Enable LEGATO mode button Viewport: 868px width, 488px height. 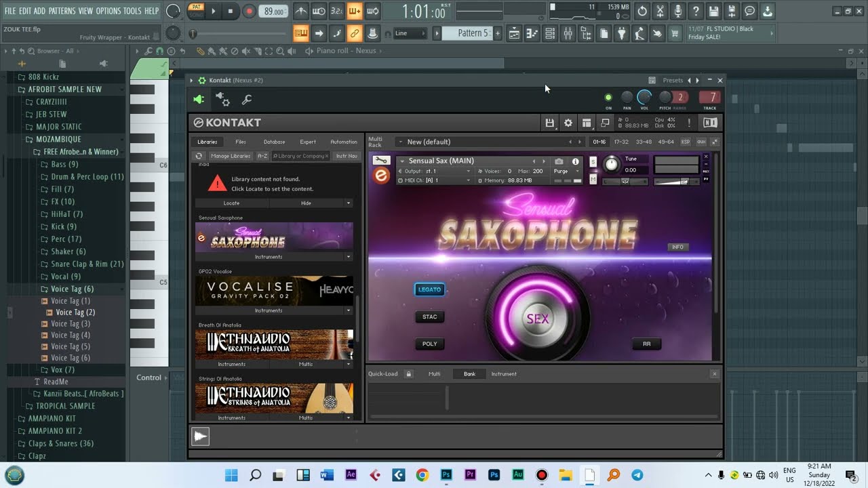(429, 289)
